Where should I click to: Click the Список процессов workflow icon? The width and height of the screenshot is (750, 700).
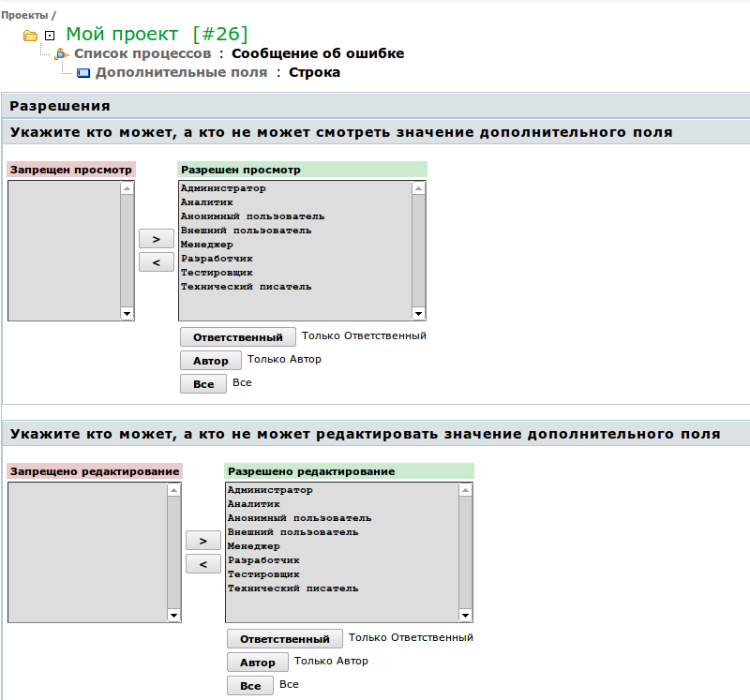click(62, 54)
